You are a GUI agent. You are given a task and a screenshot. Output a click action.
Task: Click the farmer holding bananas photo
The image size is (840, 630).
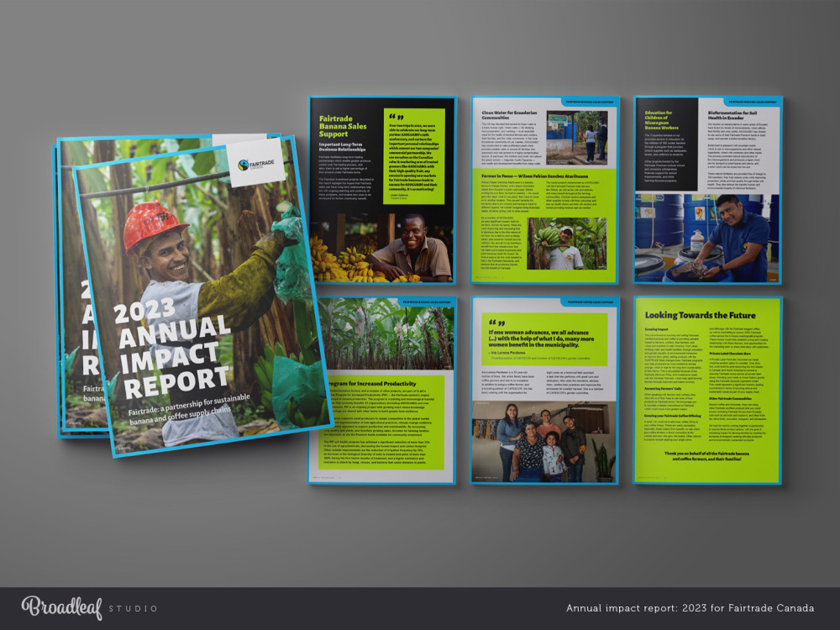(566, 244)
